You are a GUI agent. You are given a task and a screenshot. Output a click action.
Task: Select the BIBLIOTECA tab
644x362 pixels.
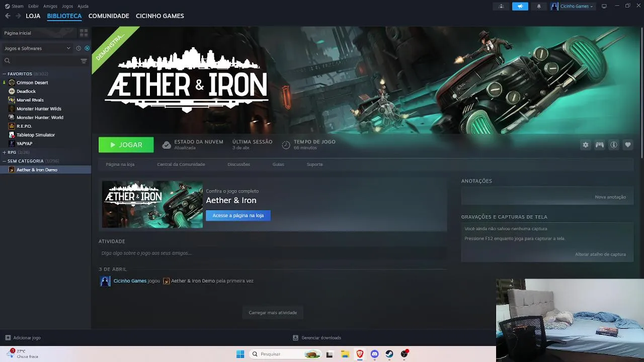[x=64, y=16]
